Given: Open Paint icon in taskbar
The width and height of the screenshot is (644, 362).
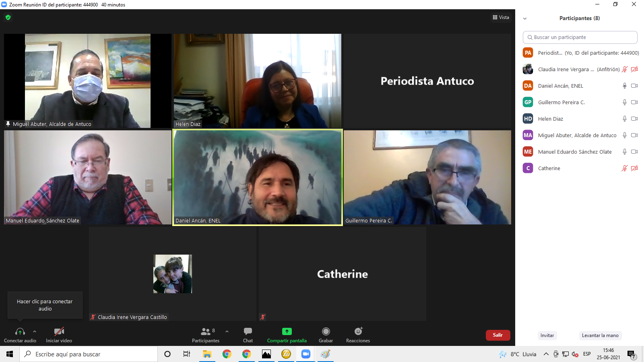Looking at the screenshot, I should (x=326, y=354).
